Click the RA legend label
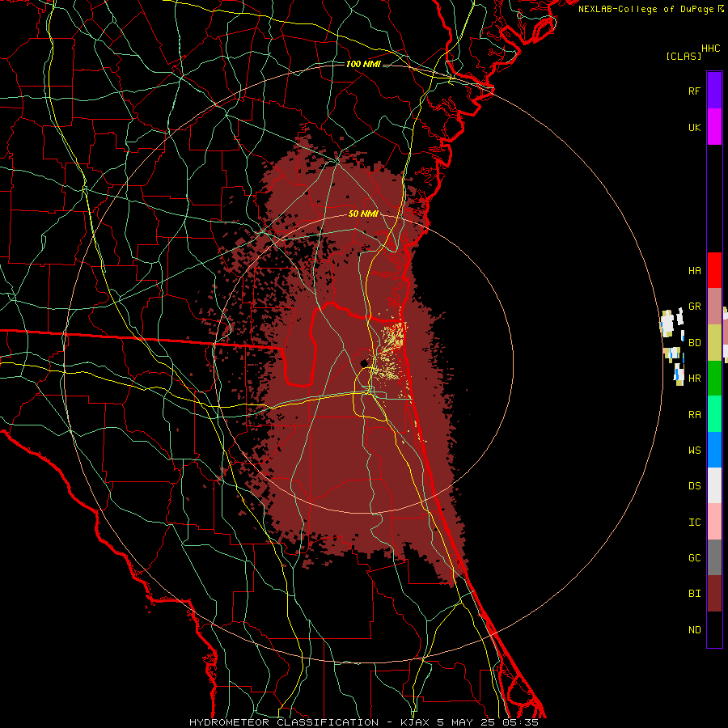The height and width of the screenshot is (728, 728). point(694,415)
